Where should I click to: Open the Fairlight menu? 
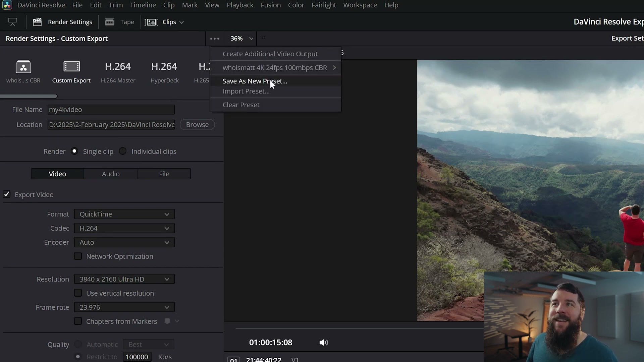(324, 5)
